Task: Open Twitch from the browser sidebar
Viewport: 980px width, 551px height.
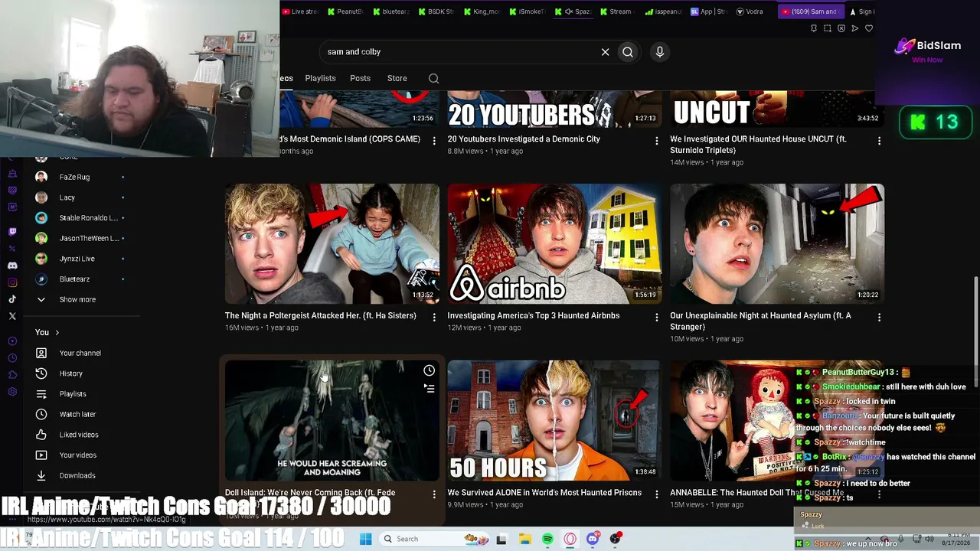Action: pos(12,231)
